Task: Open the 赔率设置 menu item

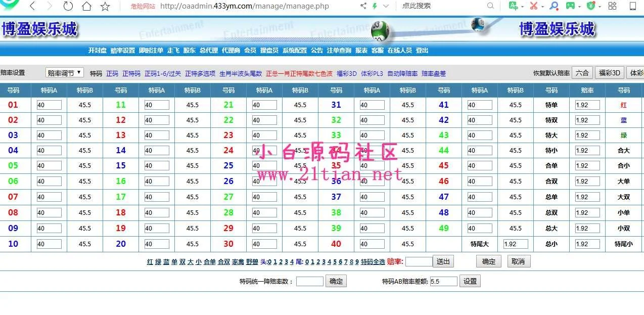Action: tap(123, 51)
